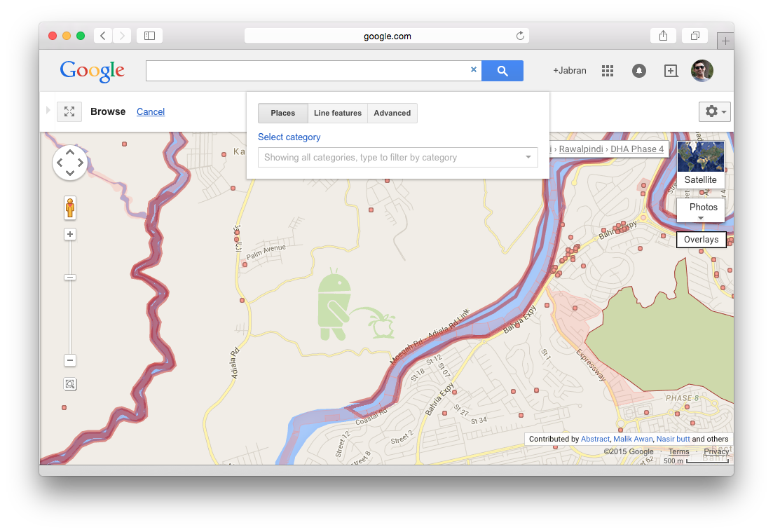Open contributor Nasir butt's link
The image size is (773, 532).
pyautogui.click(x=673, y=439)
